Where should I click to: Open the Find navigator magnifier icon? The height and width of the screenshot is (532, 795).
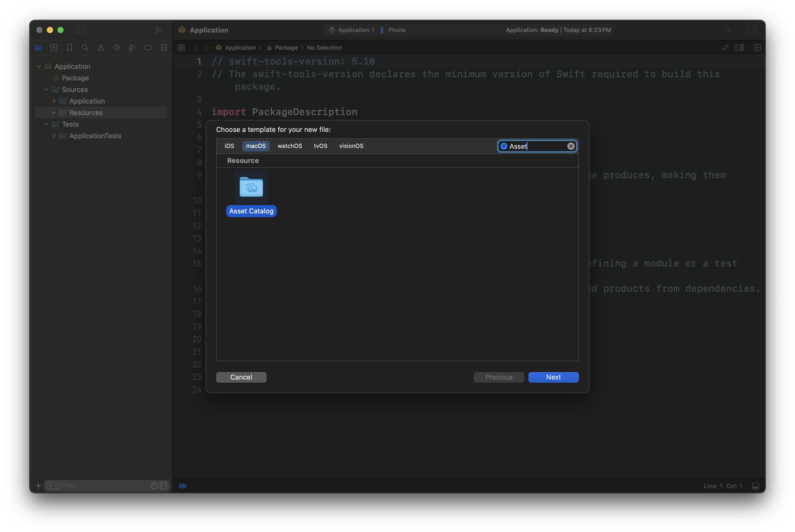pyautogui.click(x=85, y=48)
